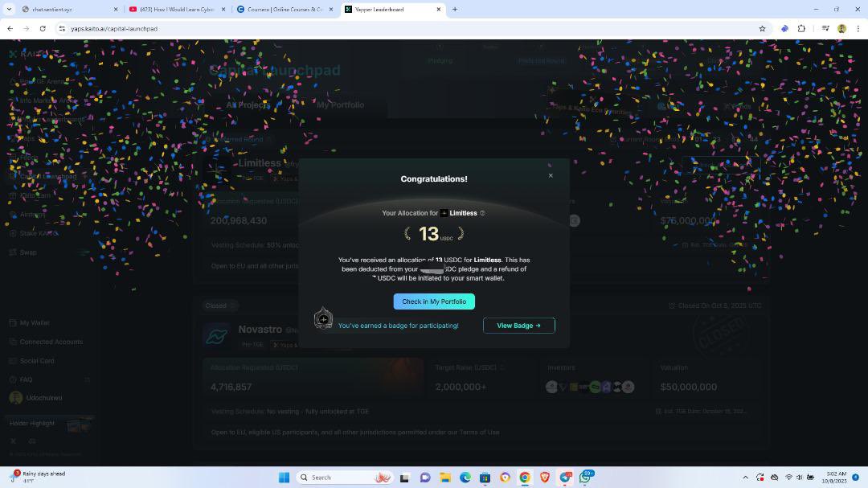Click the address bar URL field
The width and height of the screenshot is (868, 488).
click(410, 29)
